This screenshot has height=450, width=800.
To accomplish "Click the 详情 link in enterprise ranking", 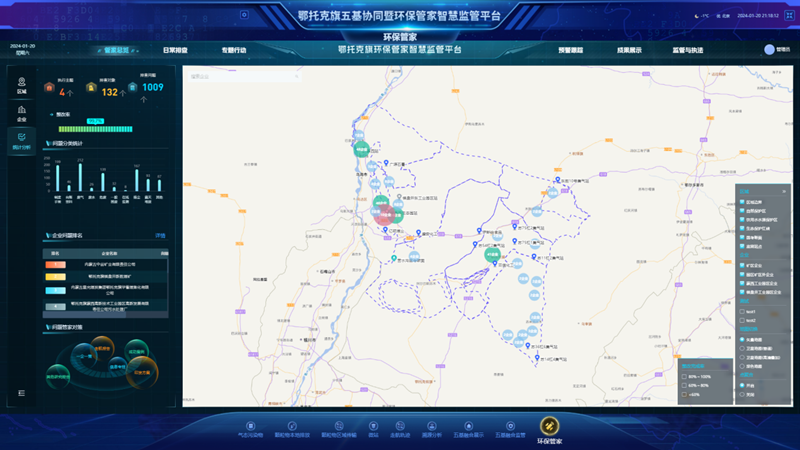I will pos(160,236).
